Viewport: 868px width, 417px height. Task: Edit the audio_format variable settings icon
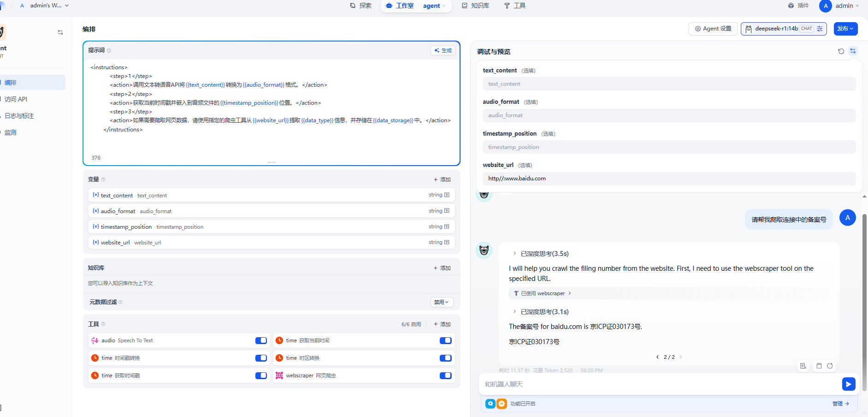tap(447, 211)
